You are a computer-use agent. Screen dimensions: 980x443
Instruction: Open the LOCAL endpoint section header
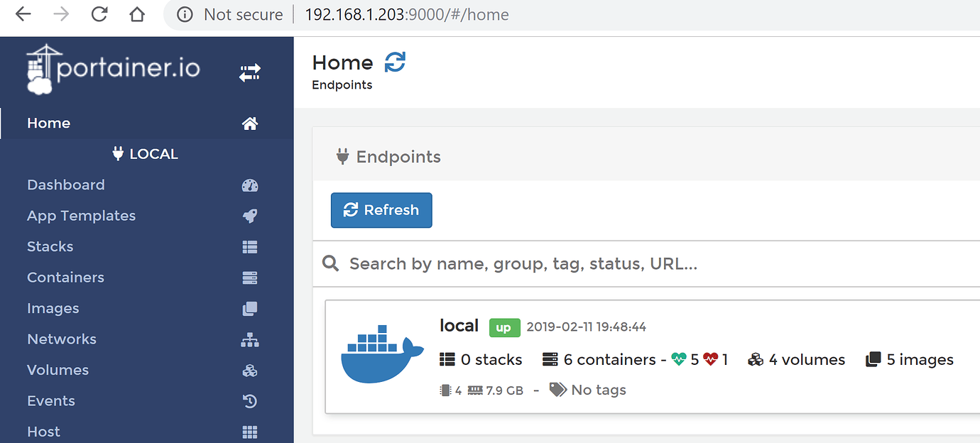coord(145,153)
